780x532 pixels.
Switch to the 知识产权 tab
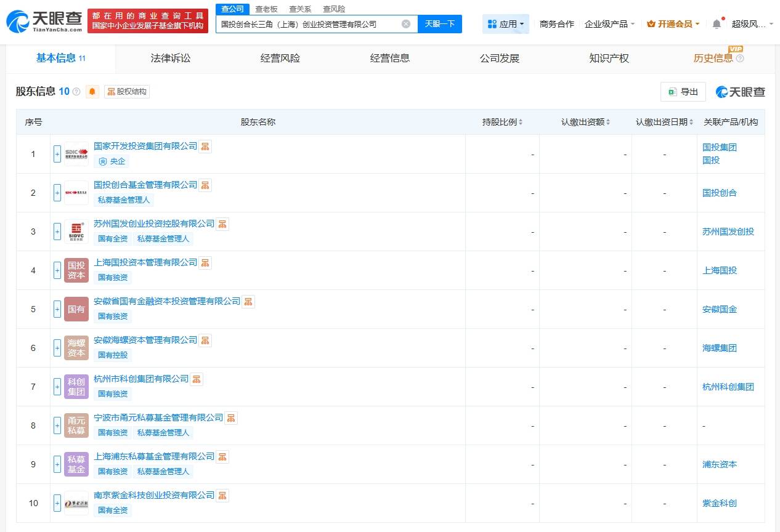(609, 58)
